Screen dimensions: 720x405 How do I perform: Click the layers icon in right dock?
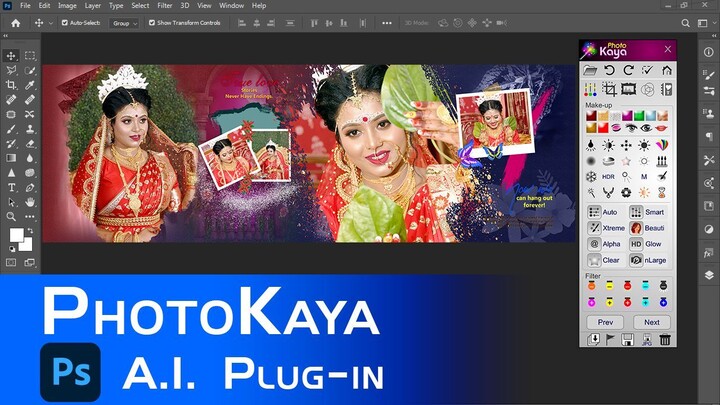pyautogui.click(x=709, y=275)
